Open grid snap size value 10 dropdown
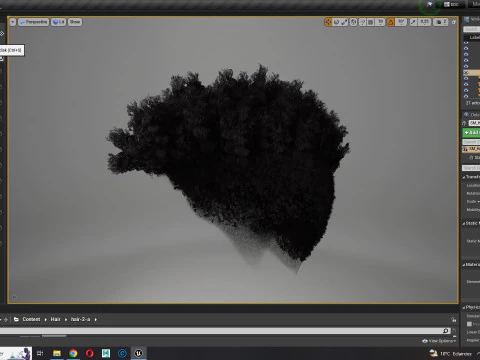Screen dimensions: 480x360 [380, 22]
